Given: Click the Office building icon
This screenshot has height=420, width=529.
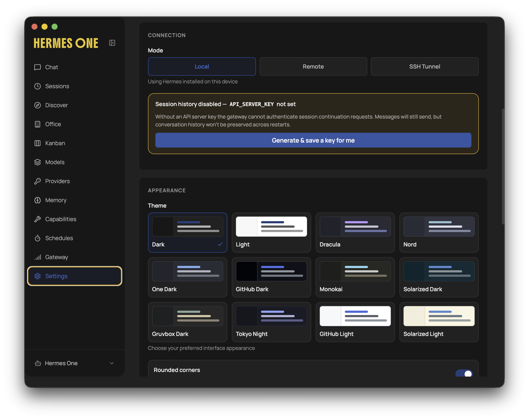Looking at the screenshot, I should pos(37,124).
